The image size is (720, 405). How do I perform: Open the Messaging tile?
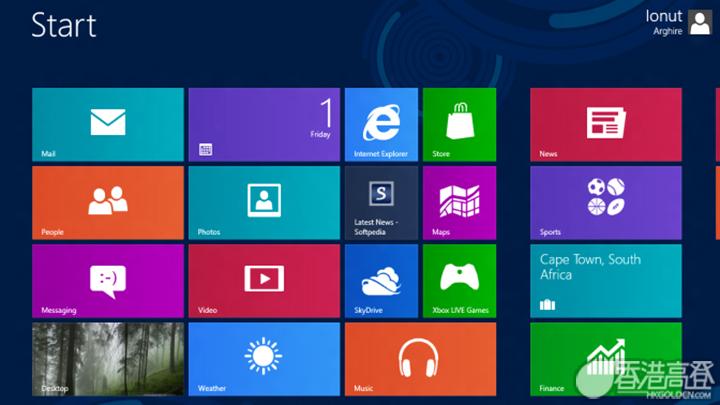[x=108, y=280]
